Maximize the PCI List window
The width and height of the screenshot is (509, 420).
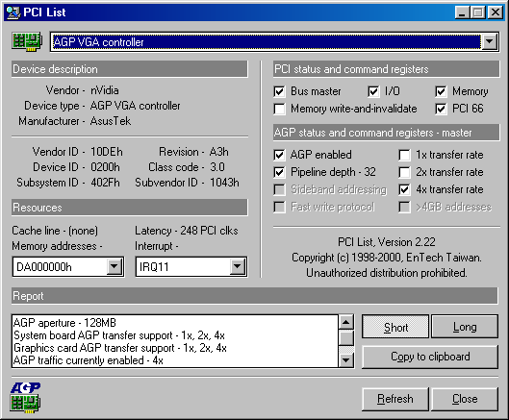(x=477, y=12)
